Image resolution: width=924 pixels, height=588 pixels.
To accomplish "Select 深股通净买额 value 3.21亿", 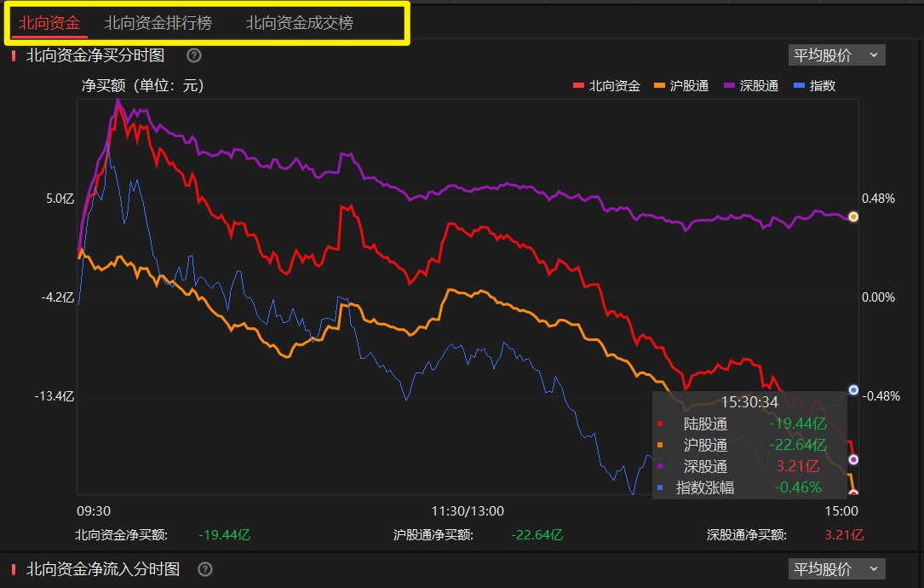I will 844,535.
